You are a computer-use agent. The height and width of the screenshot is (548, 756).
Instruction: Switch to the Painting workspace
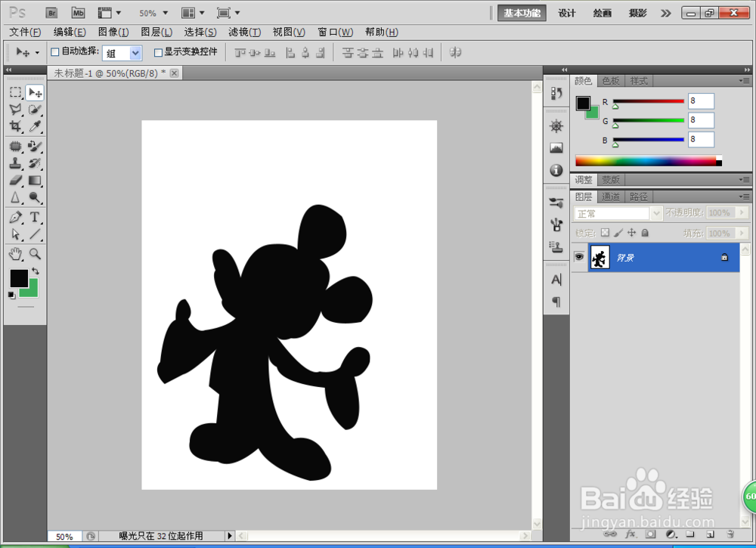click(x=603, y=13)
